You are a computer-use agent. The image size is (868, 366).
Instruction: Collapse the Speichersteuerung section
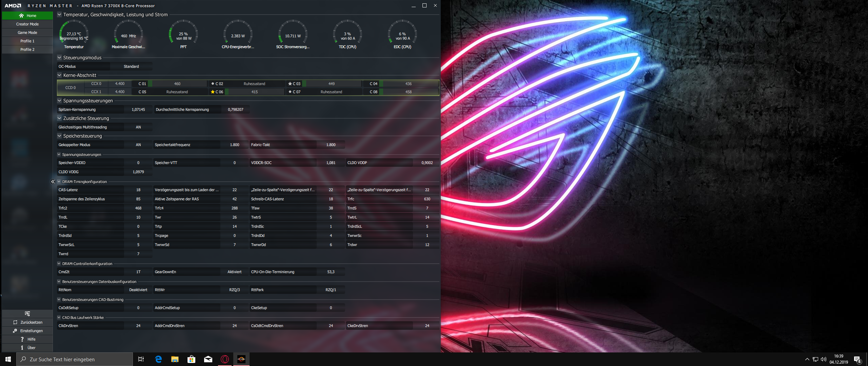(x=59, y=136)
